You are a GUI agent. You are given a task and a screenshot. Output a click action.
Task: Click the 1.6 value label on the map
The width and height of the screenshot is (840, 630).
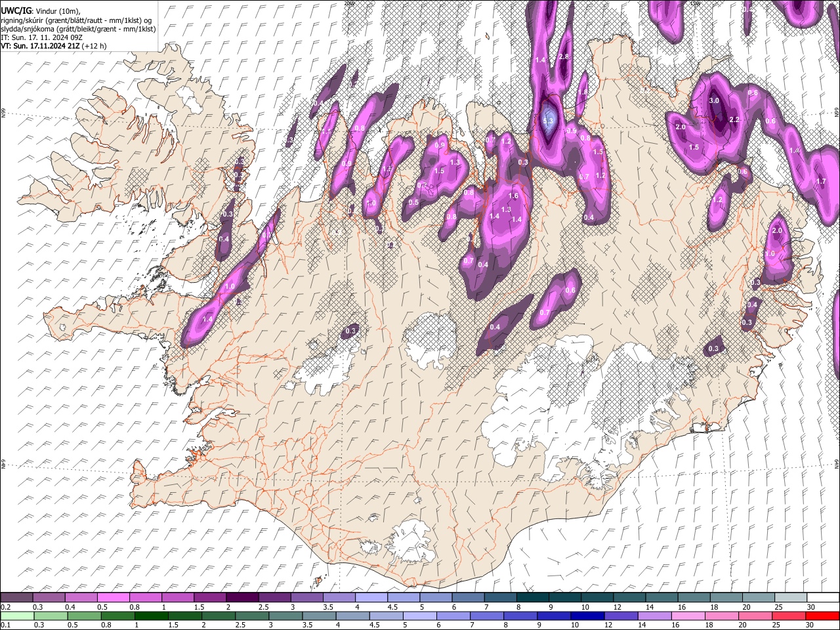pyautogui.click(x=513, y=196)
